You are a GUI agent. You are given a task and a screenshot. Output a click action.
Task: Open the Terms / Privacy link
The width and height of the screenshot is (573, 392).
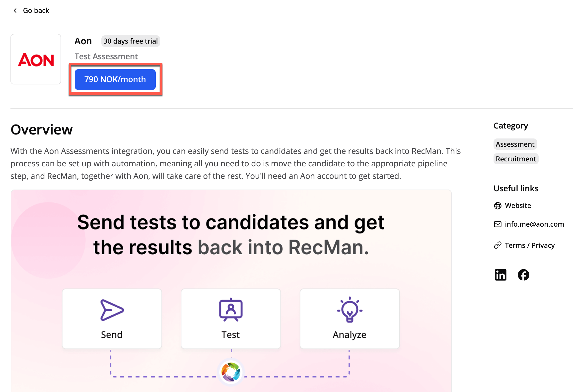click(530, 245)
